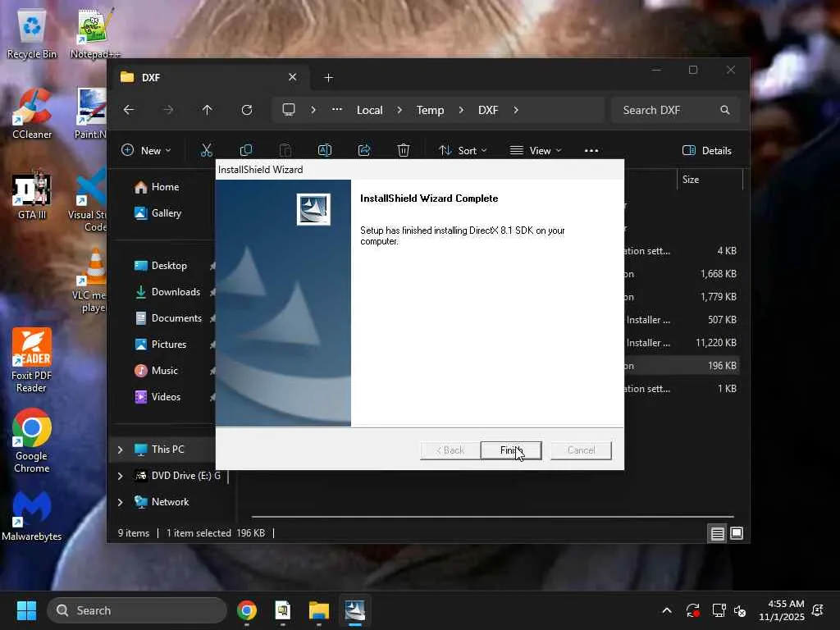Image resolution: width=840 pixels, height=630 pixels.
Task: Click Finish in InstallShield Wizard
Action: coord(510,450)
